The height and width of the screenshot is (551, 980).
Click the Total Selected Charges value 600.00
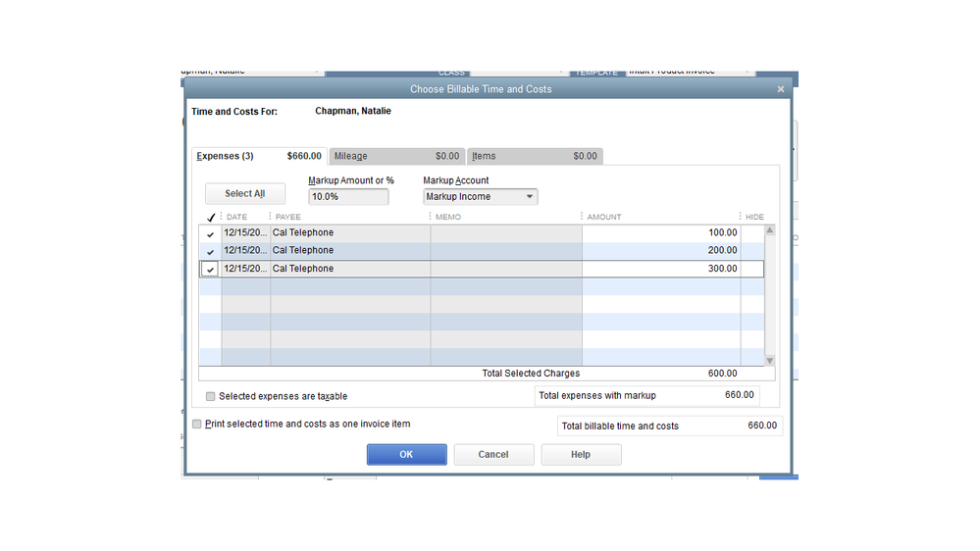[x=723, y=374]
